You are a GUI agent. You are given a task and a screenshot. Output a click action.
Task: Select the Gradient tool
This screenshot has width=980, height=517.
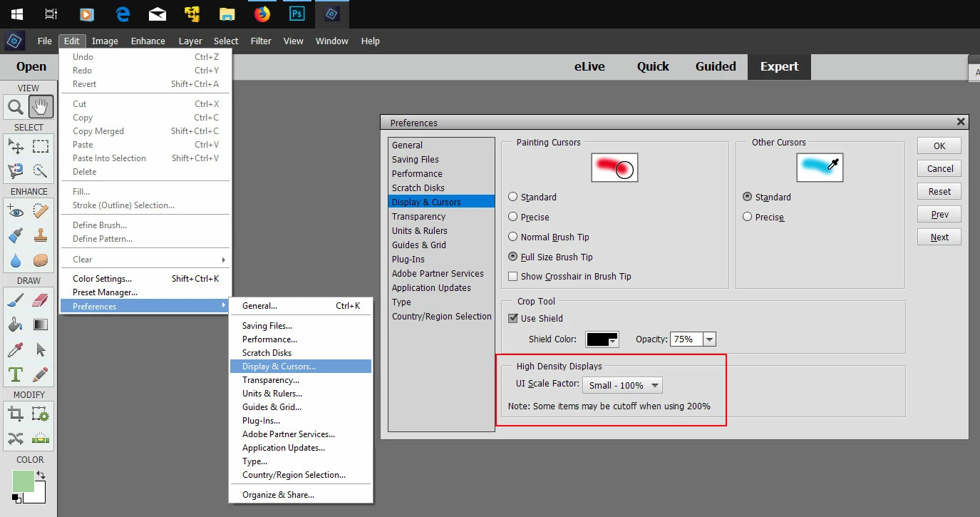click(41, 324)
